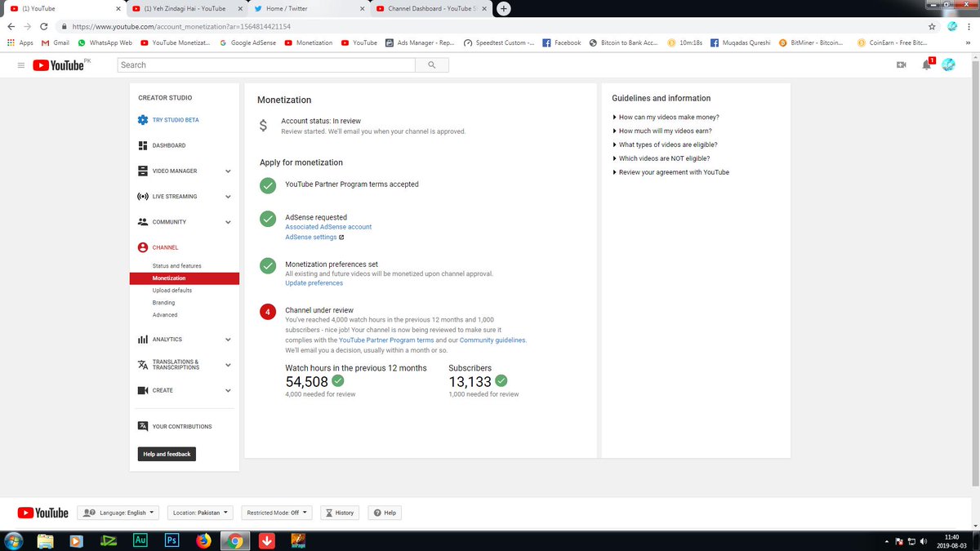
Task: Click the browser address bar URL
Action: pos(181,26)
